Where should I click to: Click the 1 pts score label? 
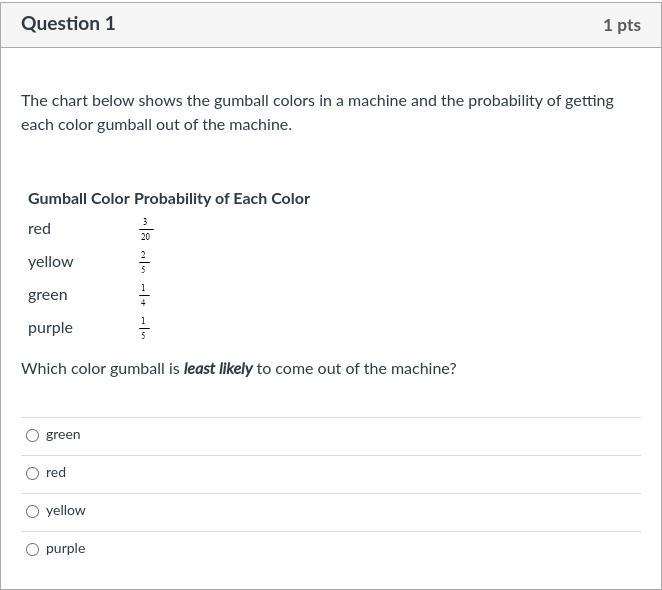621,25
